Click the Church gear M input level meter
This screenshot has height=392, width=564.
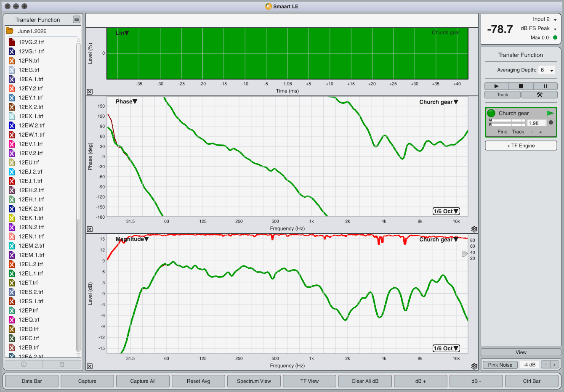click(x=508, y=120)
